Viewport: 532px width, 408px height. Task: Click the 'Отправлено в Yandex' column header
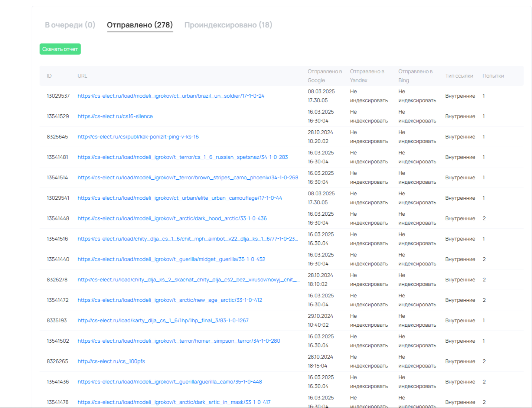point(367,76)
